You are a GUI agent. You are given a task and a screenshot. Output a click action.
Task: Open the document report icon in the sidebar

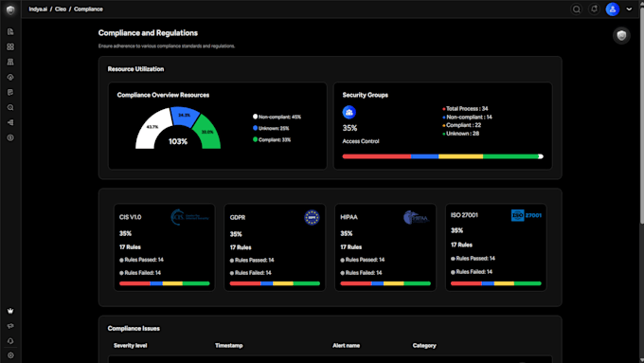coord(10,31)
